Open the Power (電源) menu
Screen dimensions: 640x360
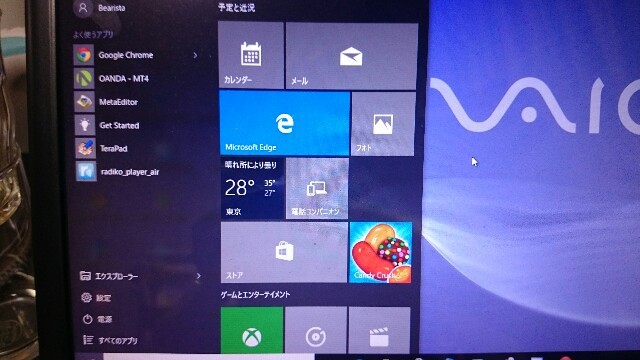pos(97,319)
